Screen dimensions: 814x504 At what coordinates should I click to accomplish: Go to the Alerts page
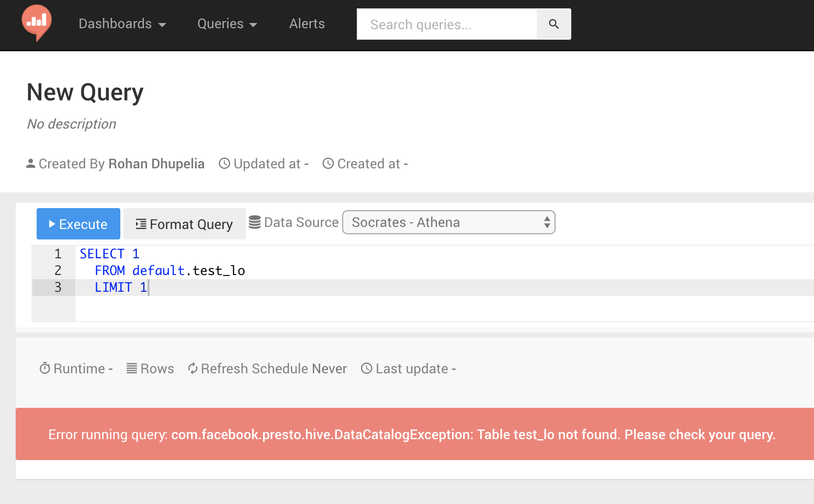click(x=307, y=24)
